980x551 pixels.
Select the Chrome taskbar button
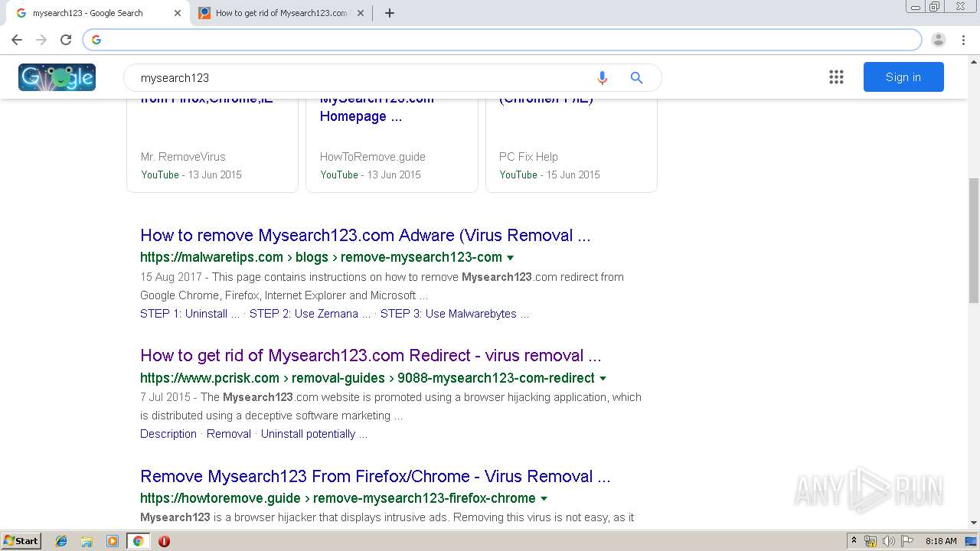click(x=138, y=541)
